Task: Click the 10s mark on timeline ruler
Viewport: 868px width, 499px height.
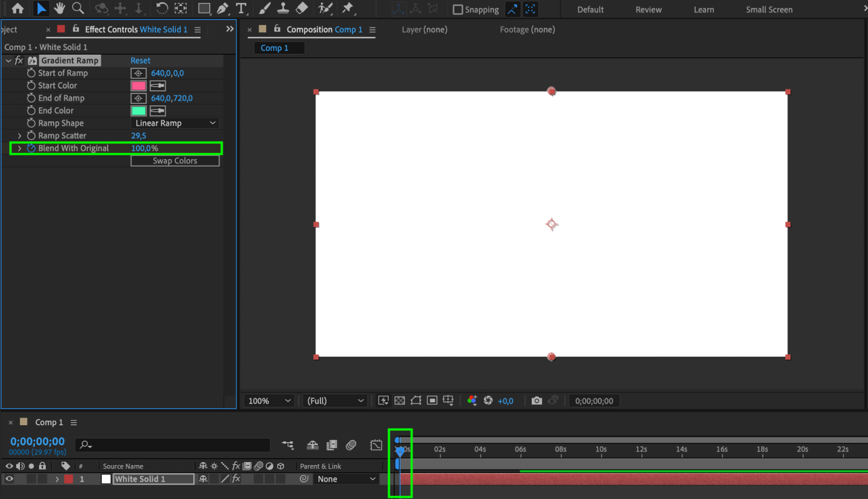Action: [601, 450]
